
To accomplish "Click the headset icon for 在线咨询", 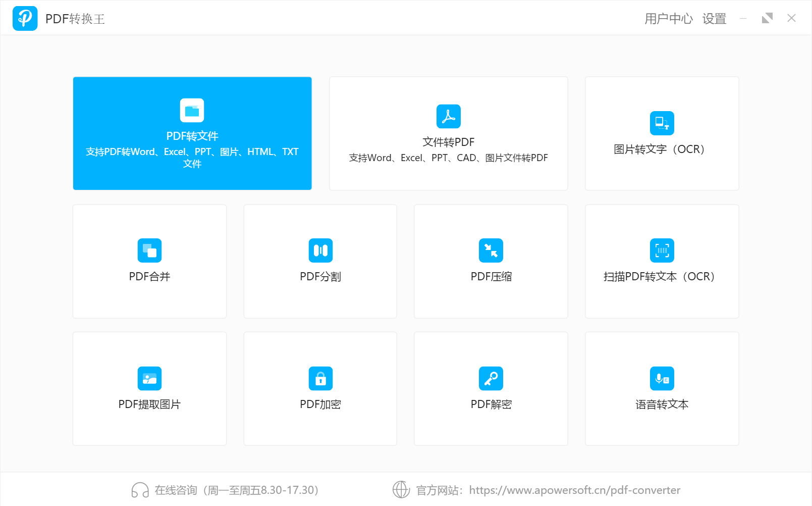I will point(140,490).
